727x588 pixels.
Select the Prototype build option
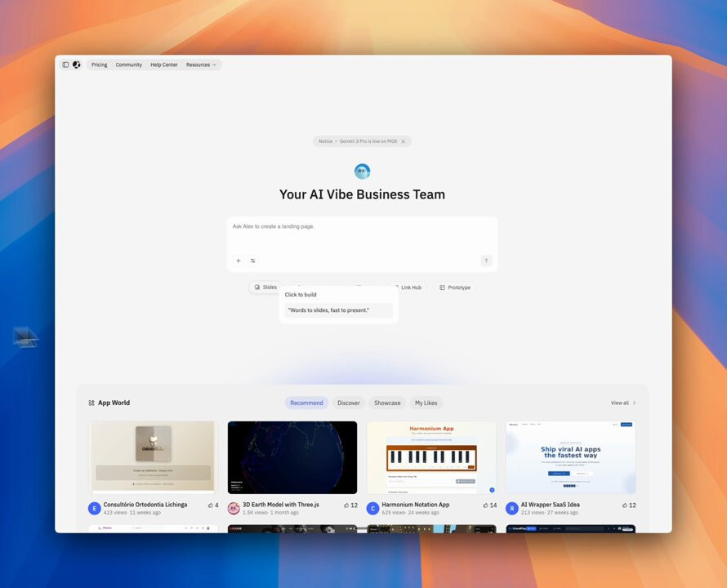tap(455, 287)
